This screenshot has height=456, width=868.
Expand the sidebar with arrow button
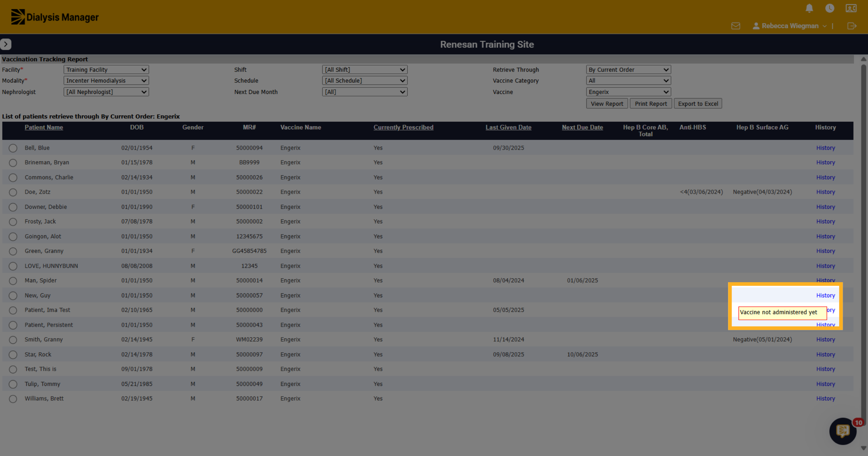[x=6, y=44]
